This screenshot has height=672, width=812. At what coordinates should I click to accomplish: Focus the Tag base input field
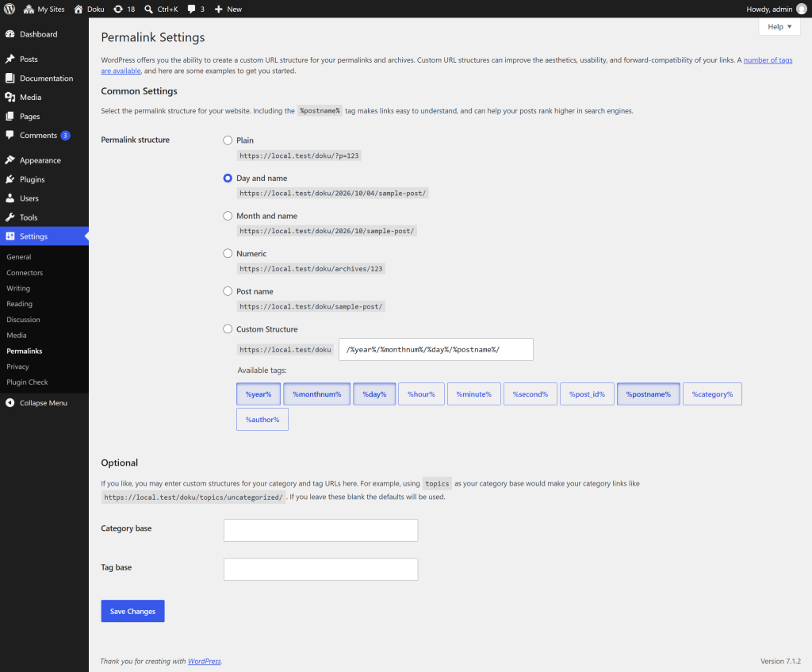(x=320, y=570)
